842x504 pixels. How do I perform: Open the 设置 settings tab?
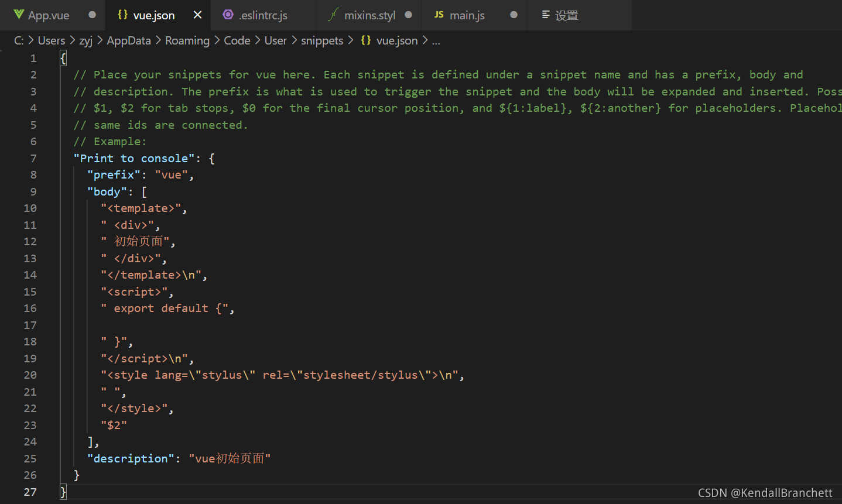click(x=566, y=15)
